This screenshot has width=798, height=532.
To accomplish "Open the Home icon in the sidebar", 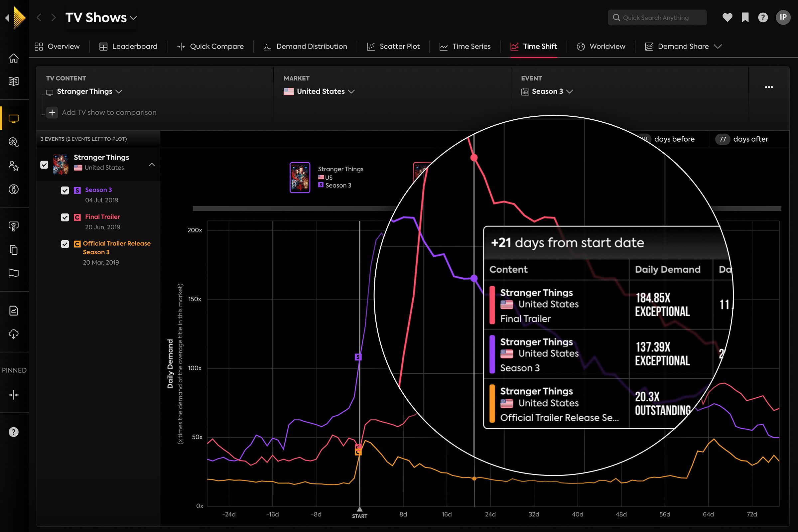I will pos(14,58).
